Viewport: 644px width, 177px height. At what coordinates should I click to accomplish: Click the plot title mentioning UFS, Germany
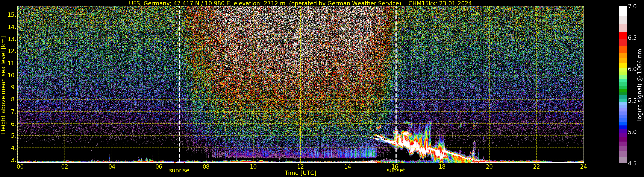click(x=300, y=3)
